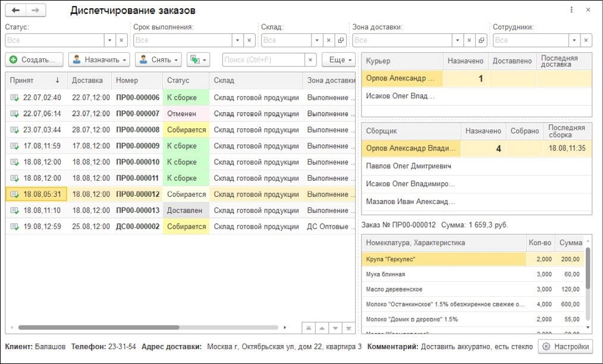Click open-selection icon for Склад filter
The height and width of the screenshot is (364, 603).
click(x=341, y=40)
